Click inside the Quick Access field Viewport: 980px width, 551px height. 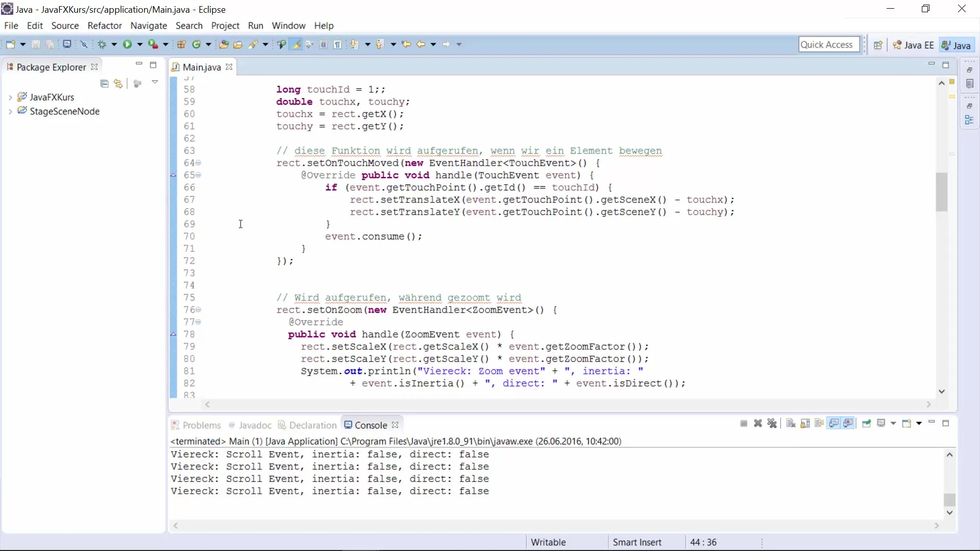tap(829, 44)
